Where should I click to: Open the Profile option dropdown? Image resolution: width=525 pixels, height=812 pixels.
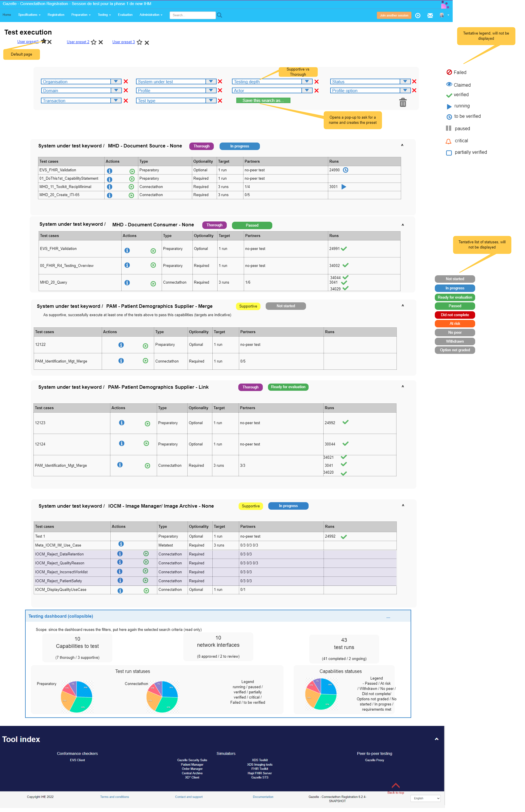pos(371,90)
